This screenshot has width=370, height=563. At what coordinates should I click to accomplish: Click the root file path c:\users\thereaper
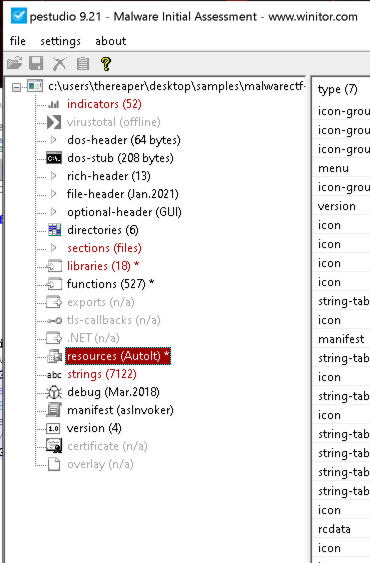(177, 86)
